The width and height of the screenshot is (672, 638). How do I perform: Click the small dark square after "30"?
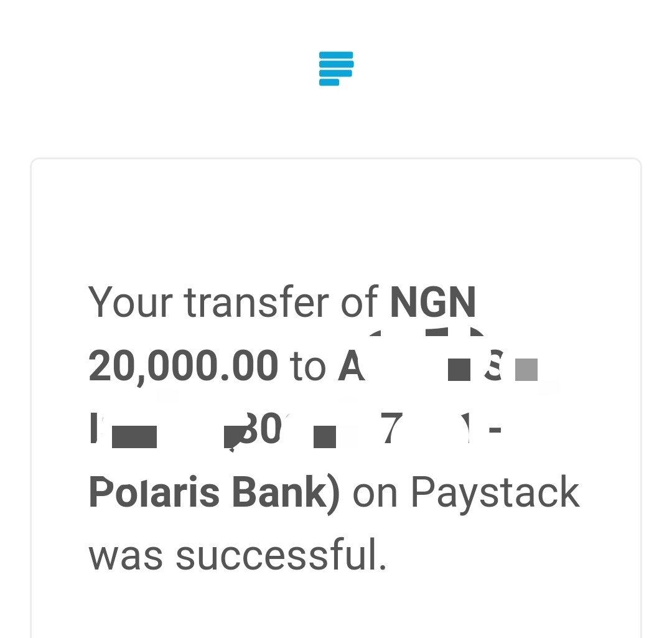click(x=325, y=437)
